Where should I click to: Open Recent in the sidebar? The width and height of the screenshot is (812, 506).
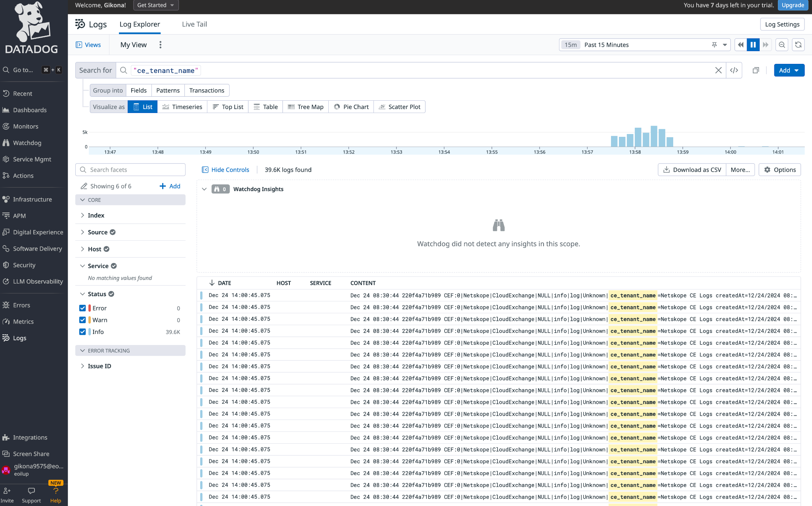pos(23,94)
